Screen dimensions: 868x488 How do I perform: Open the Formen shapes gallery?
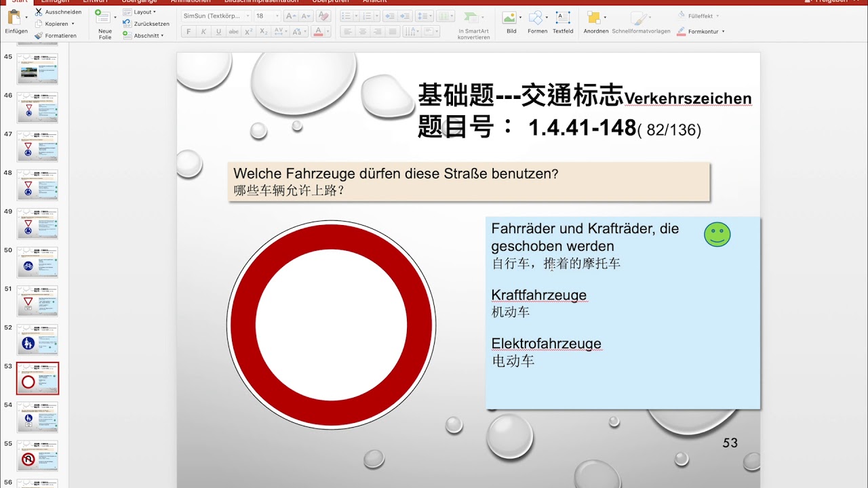(x=537, y=22)
